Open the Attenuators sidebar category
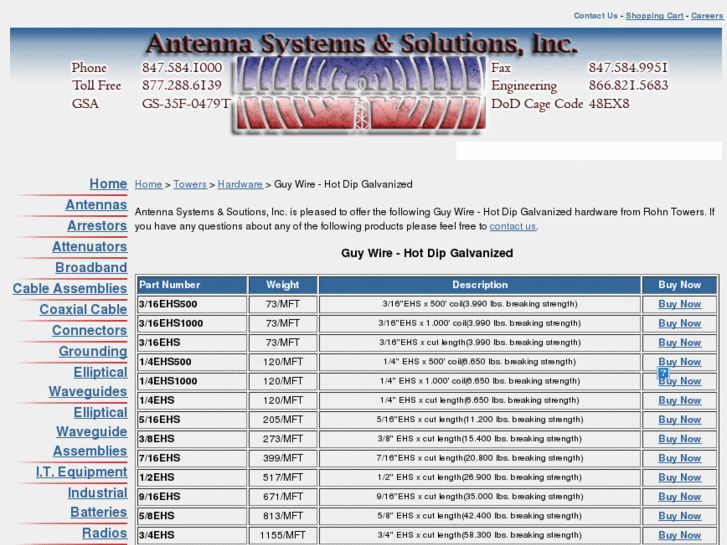This screenshot has height=545, width=727. coord(89,246)
